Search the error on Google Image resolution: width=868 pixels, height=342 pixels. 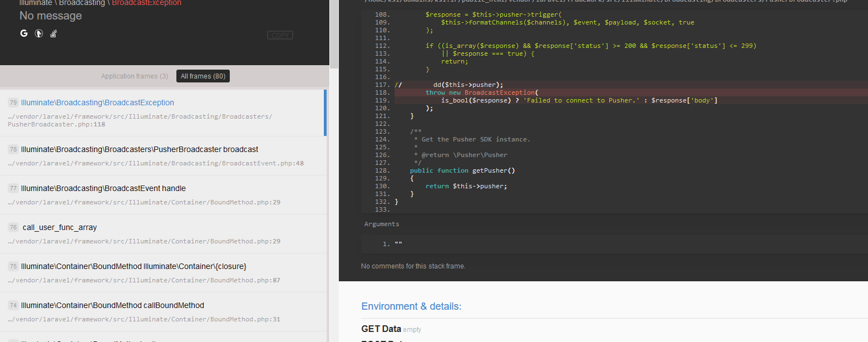coord(24,33)
